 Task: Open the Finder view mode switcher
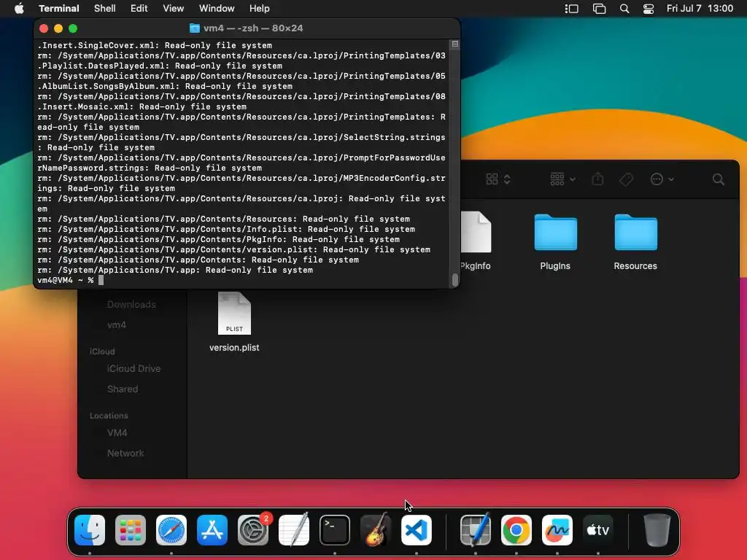tap(498, 179)
